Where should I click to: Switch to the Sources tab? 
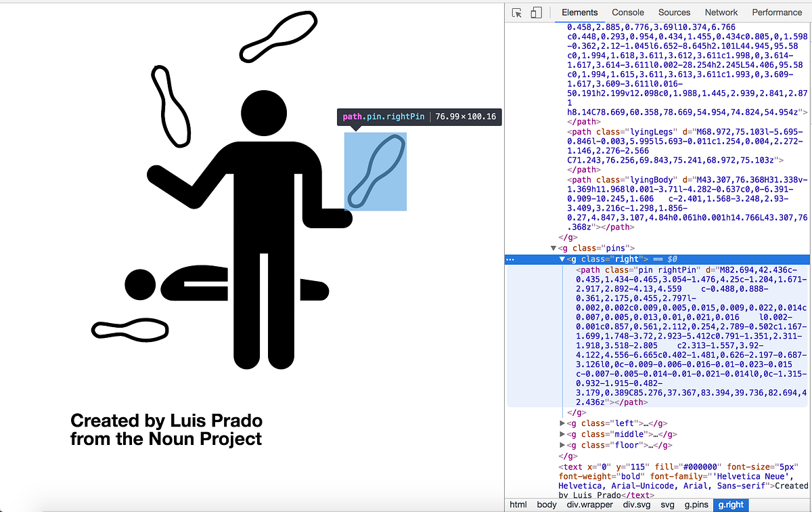pos(674,12)
